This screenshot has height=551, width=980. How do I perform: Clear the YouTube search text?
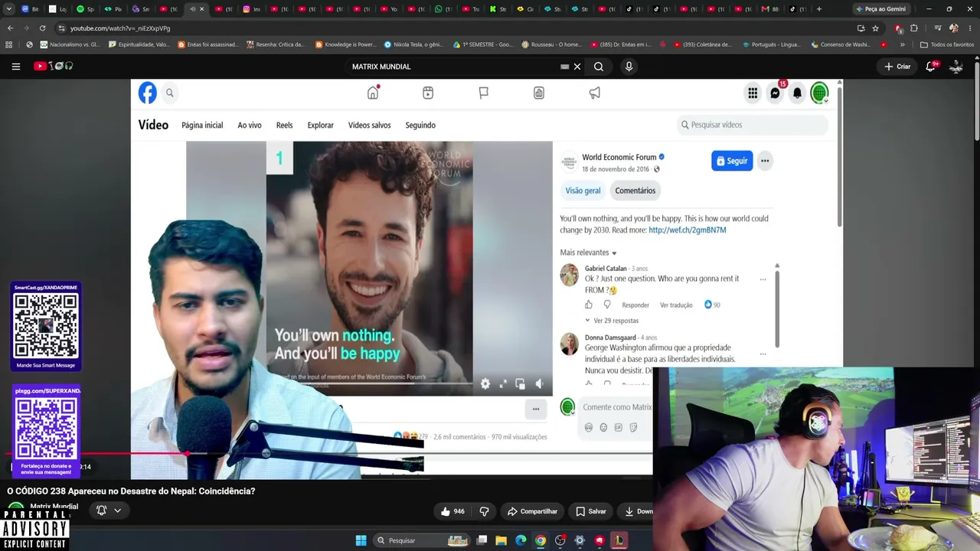(577, 67)
